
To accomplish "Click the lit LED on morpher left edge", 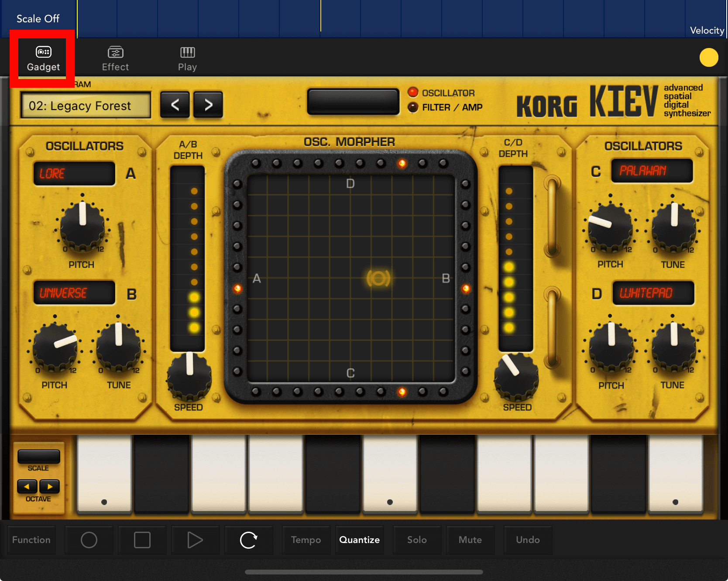I will pyautogui.click(x=237, y=289).
